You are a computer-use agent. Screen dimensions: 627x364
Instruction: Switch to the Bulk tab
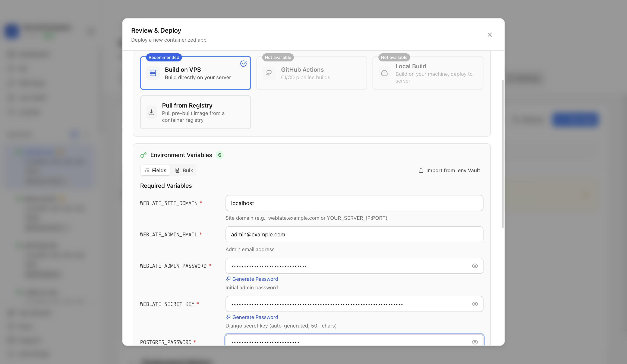[x=184, y=170]
